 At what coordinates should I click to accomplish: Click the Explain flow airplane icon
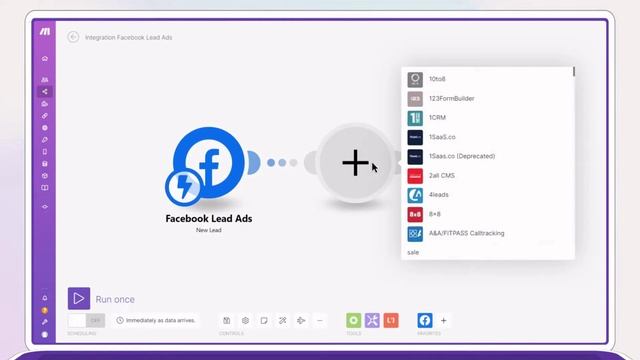coord(301,320)
